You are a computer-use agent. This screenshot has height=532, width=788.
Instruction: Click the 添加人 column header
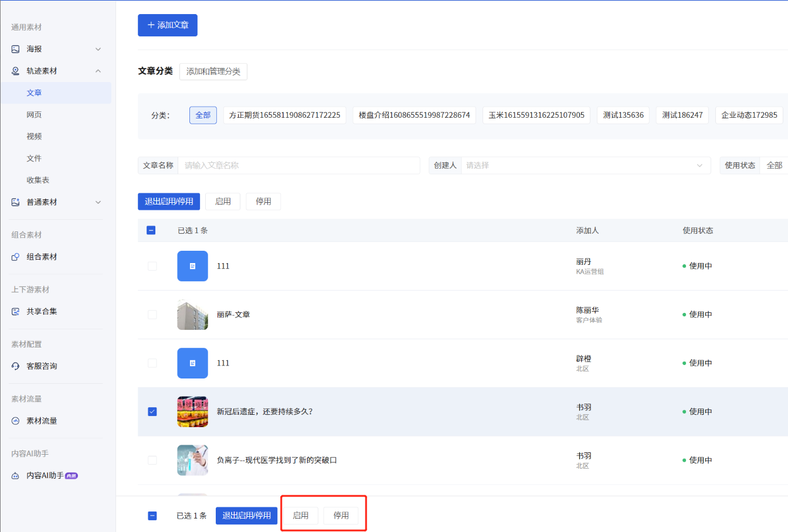(587, 230)
